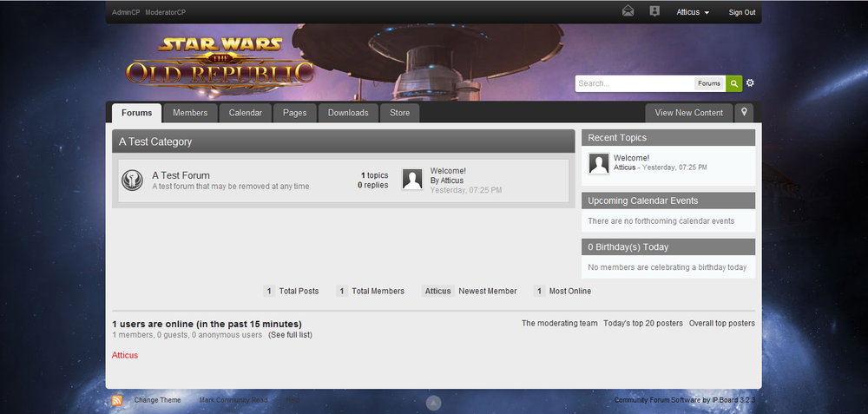This screenshot has height=414, width=868.
Task: Click Mark Community Read footer link
Action: [233, 400]
